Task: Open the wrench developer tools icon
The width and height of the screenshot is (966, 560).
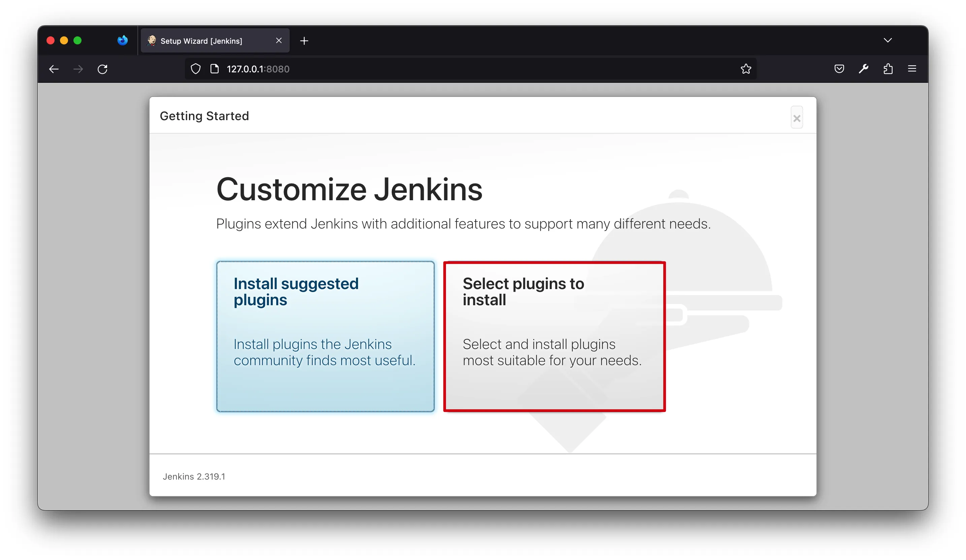Action: point(863,69)
